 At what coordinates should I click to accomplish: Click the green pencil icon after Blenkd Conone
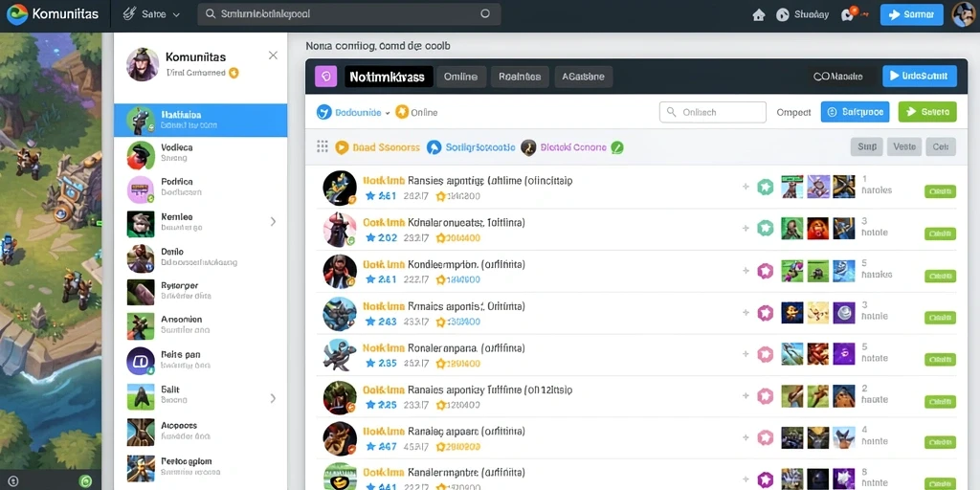pyautogui.click(x=617, y=147)
